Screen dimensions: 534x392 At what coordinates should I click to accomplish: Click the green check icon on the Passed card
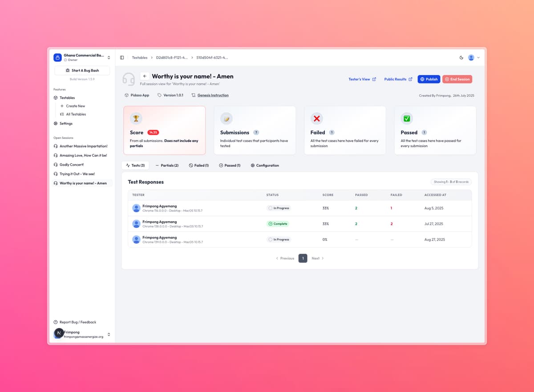click(x=407, y=118)
